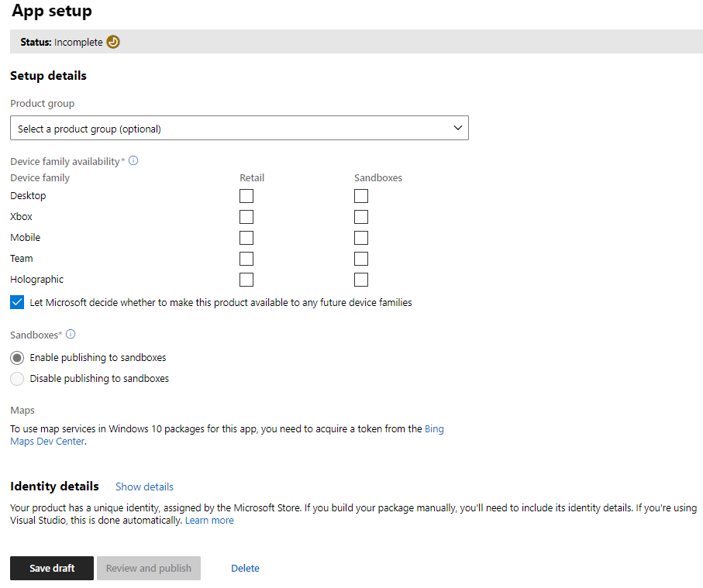Check Desktop Sandboxes checkbox
Image resolution: width=703 pixels, height=588 pixels.
coord(361,196)
